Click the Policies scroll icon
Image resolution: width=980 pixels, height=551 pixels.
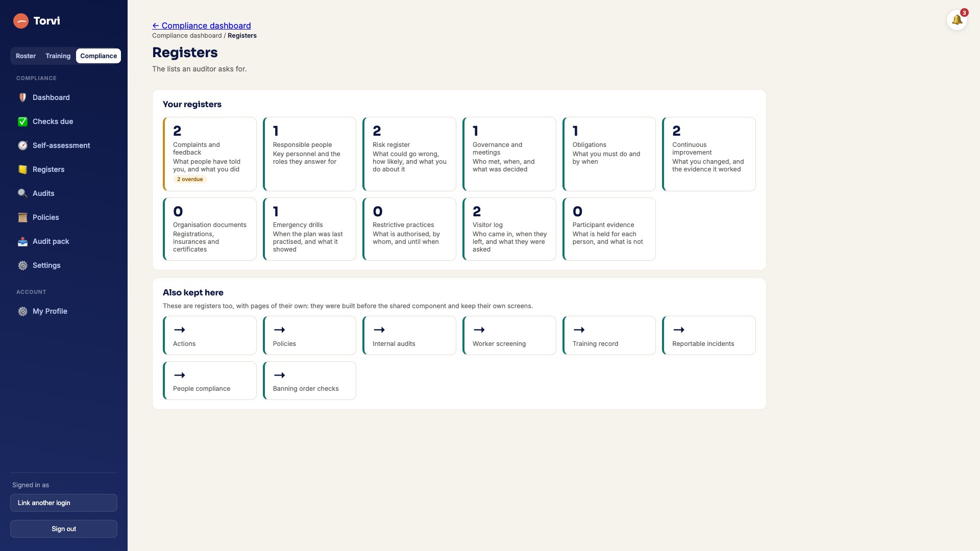coord(22,217)
